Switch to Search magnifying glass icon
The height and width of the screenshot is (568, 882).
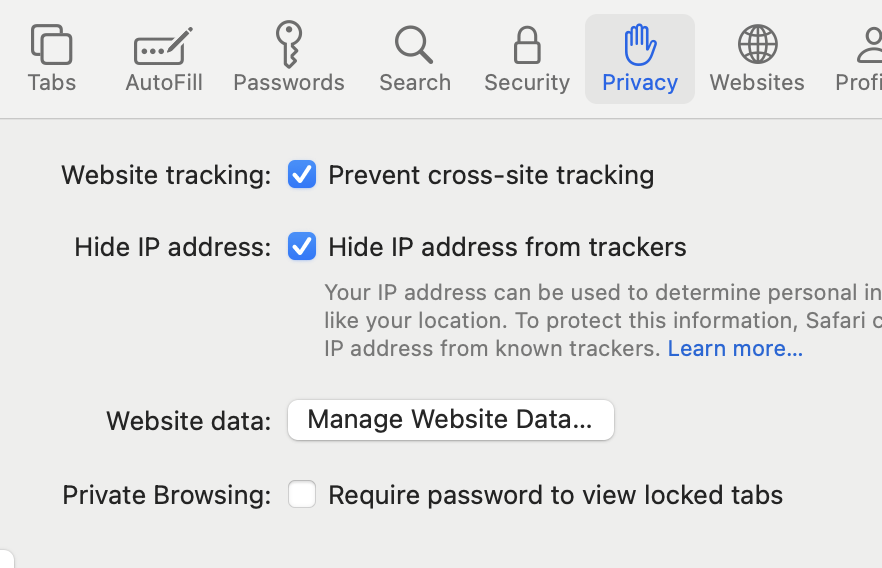[x=414, y=45]
